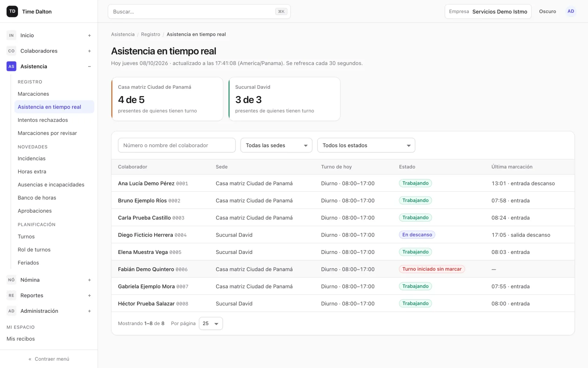This screenshot has height=368, width=588.
Task: Go to Feriados
Action: (28, 263)
